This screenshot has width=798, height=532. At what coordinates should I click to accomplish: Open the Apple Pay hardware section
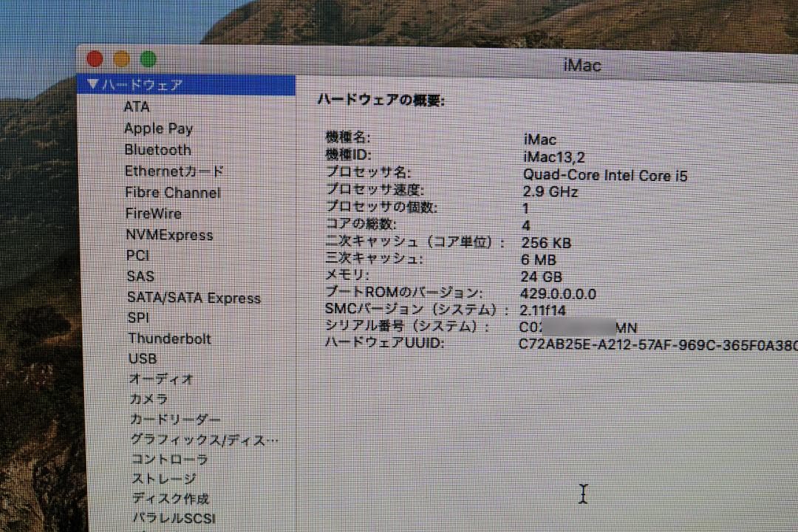tap(158, 128)
